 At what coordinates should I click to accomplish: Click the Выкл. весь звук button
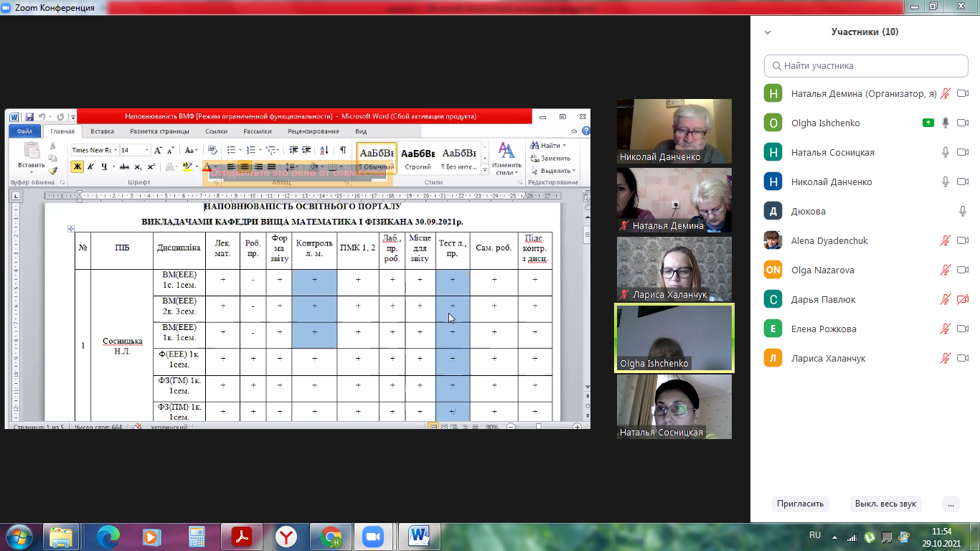click(885, 504)
